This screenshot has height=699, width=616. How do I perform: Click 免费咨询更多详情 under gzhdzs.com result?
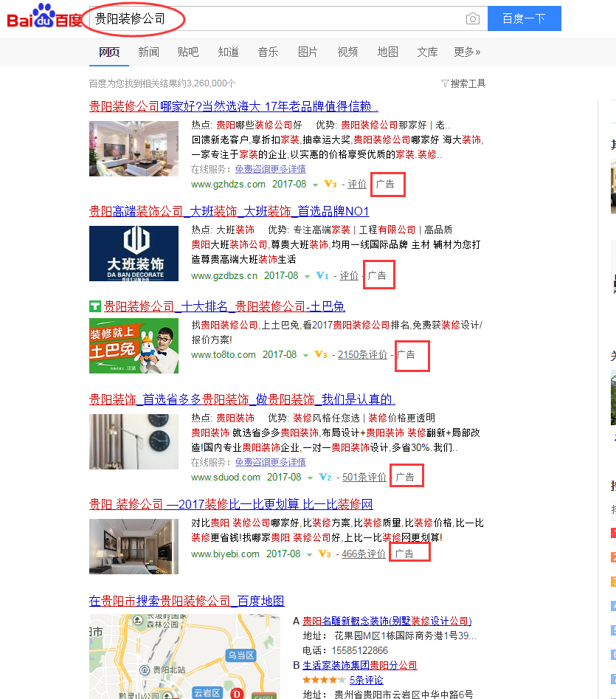click(270, 170)
